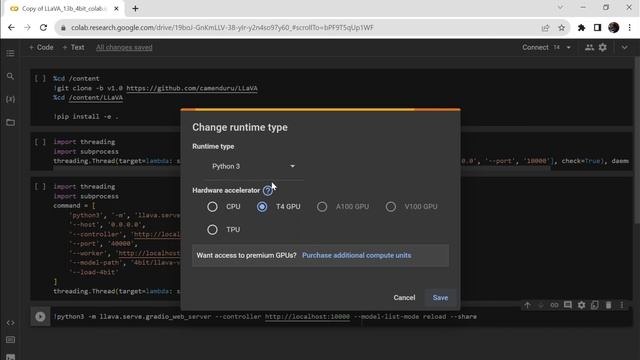Click the page vertical scrollbar

click(637, 141)
